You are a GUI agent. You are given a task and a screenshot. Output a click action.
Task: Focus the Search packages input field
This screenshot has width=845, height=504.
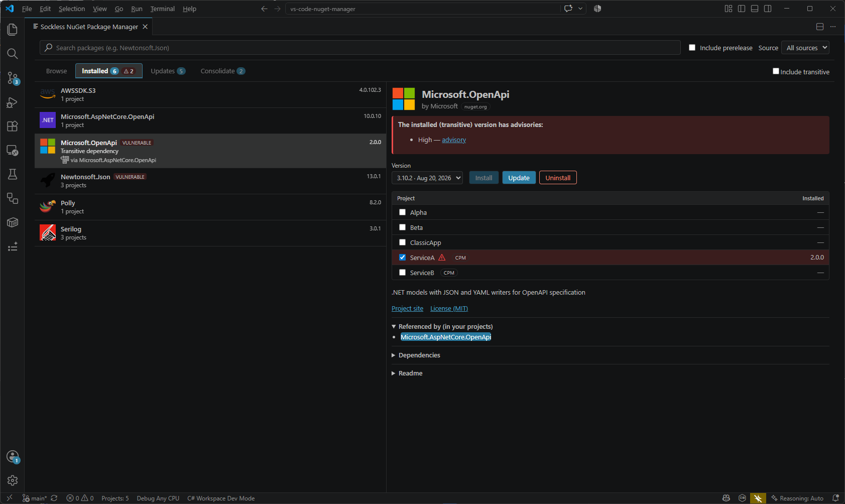pyautogui.click(x=360, y=48)
